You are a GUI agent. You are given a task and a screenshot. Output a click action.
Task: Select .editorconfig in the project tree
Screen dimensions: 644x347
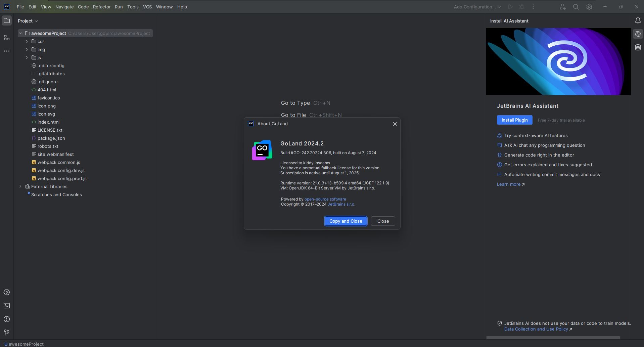point(51,66)
